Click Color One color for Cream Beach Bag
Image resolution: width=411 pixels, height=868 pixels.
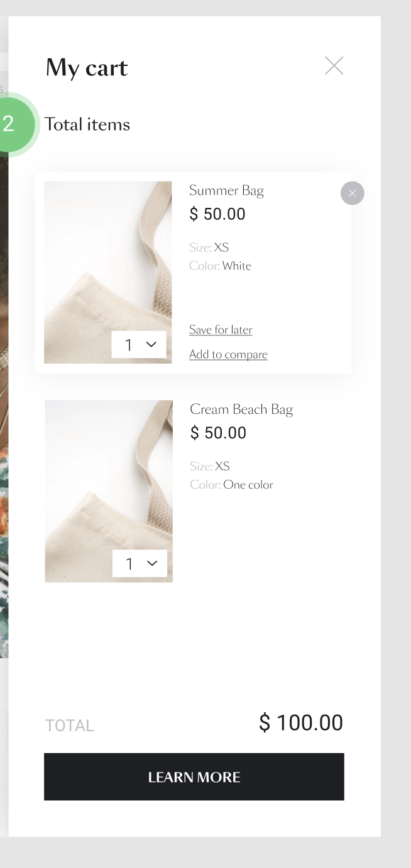(231, 484)
